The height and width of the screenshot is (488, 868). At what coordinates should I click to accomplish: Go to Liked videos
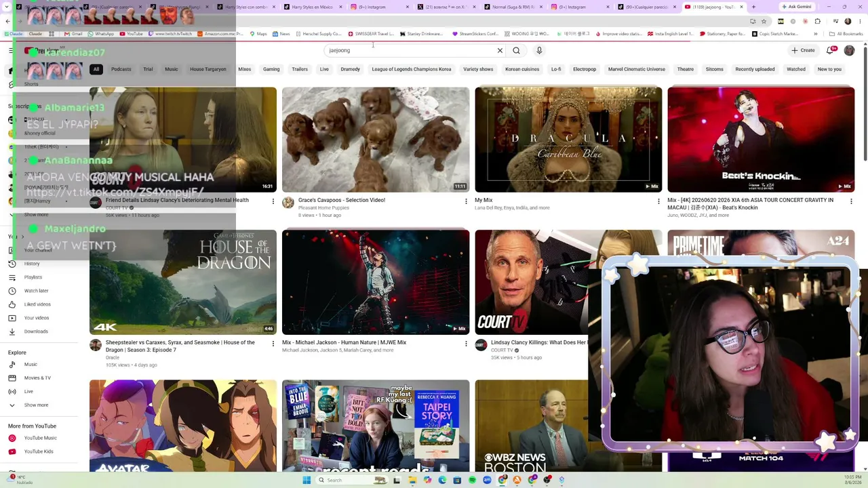point(37,304)
